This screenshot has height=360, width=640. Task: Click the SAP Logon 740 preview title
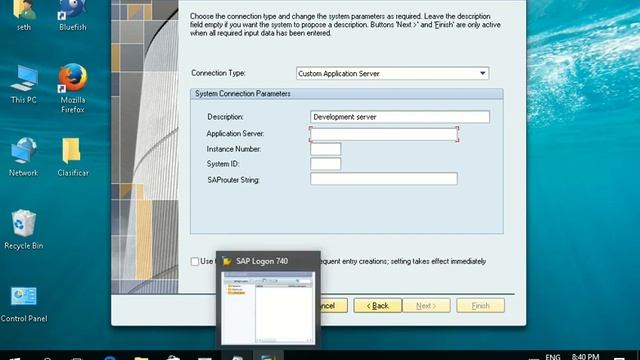(262, 261)
